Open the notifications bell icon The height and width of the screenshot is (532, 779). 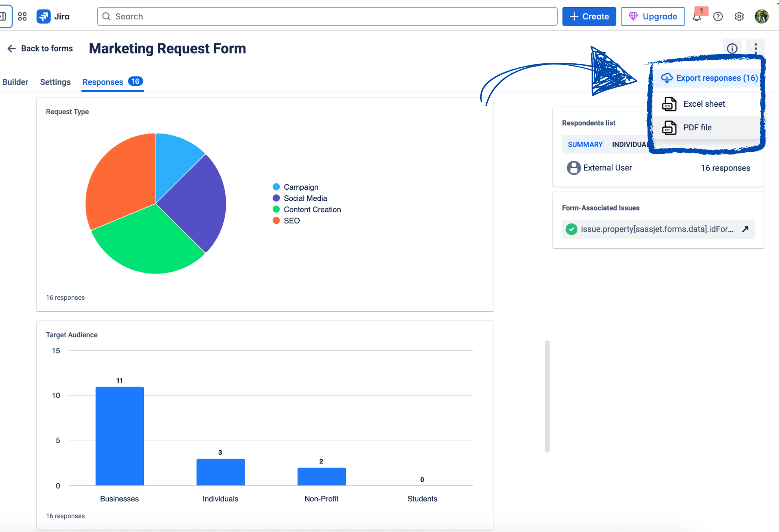697,17
